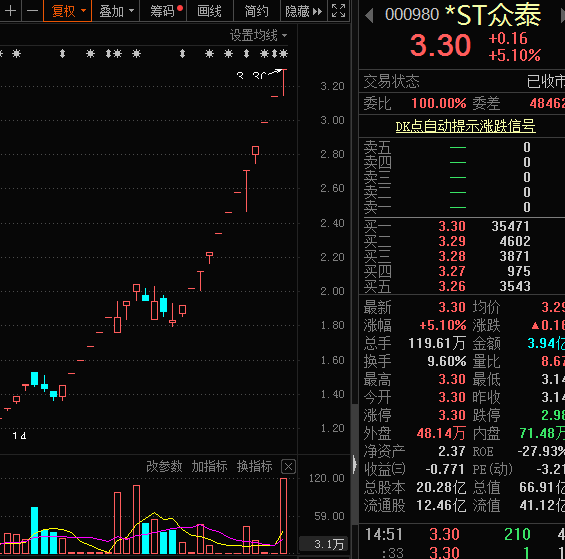Click 加指标 to add indicator
The image size is (565, 559).
pyautogui.click(x=209, y=466)
